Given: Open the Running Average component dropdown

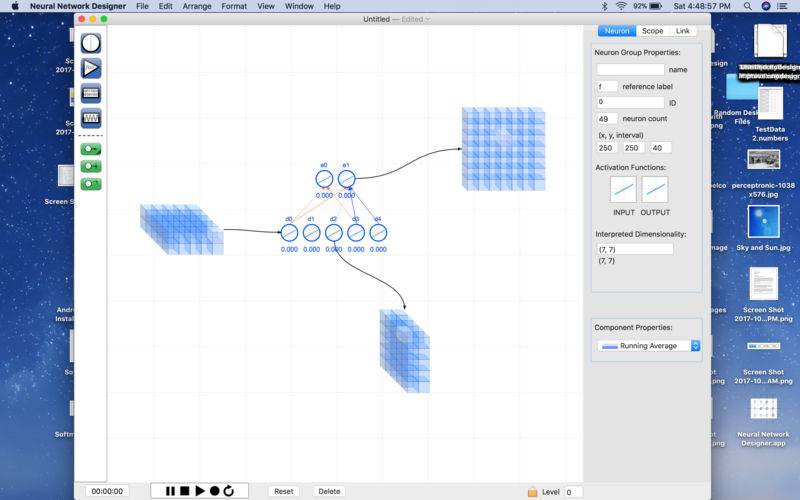Looking at the screenshot, I should click(648, 346).
